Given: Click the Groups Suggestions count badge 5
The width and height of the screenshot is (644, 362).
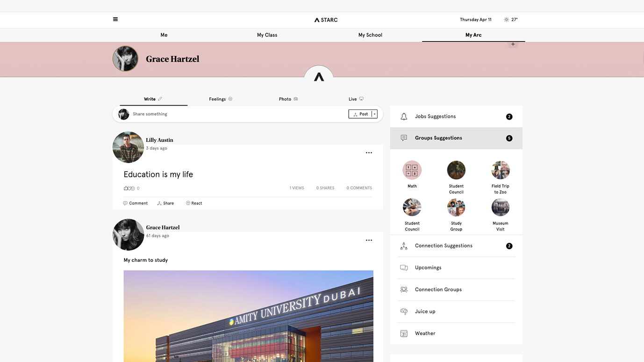Looking at the screenshot, I should coord(509,138).
